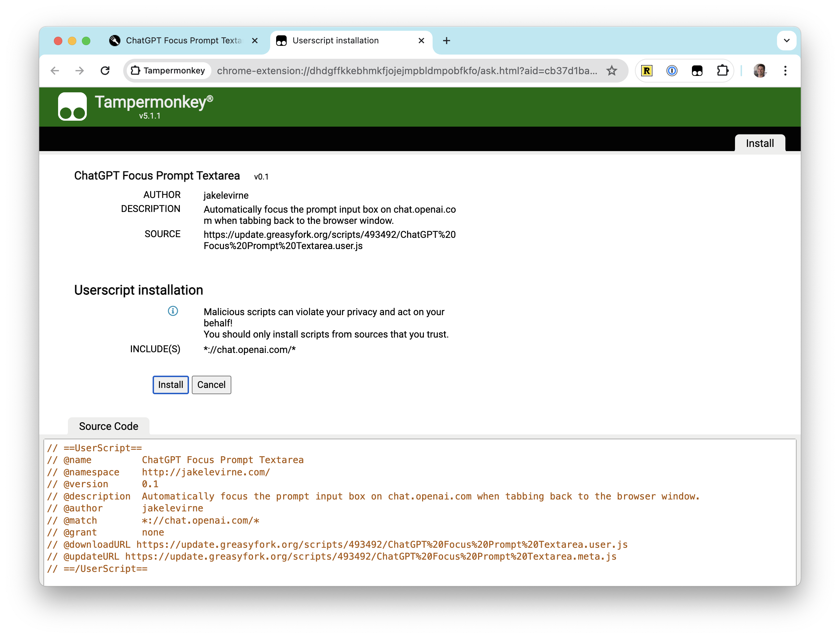
Task: Switch to the ChatGPT Focus Prompt Textarea tab
Action: pos(183,41)
